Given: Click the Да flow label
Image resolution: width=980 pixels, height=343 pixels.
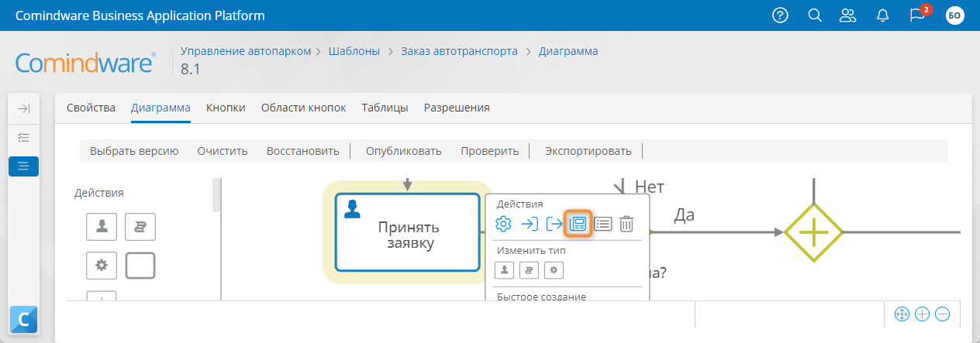Looking at the screenshot, I should (x=684, y=215).
